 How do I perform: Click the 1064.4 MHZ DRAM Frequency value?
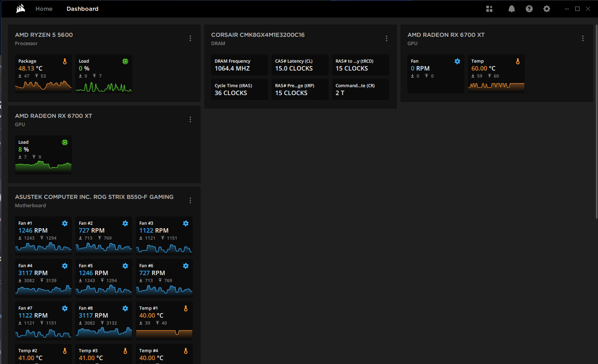[232, 69]
